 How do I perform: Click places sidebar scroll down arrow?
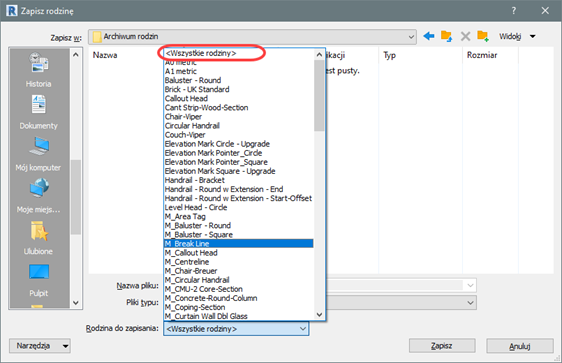pos(76,303)
